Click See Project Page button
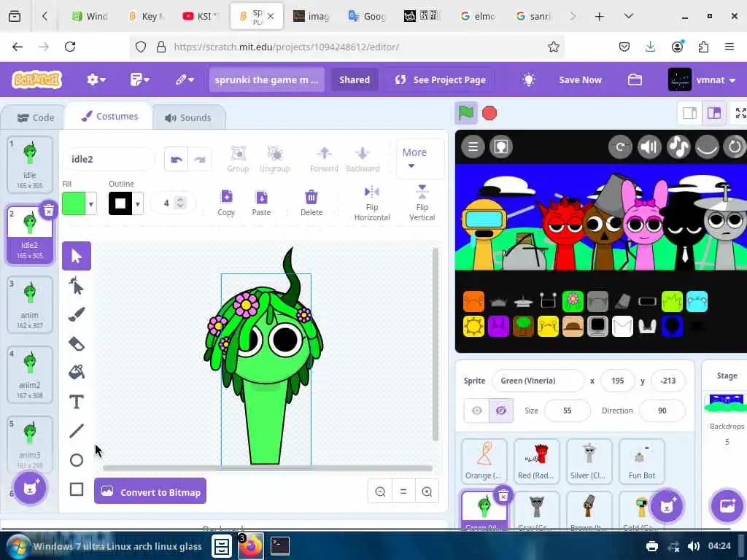The width and height of the screenshot is (747, 560). coord(440,80)
